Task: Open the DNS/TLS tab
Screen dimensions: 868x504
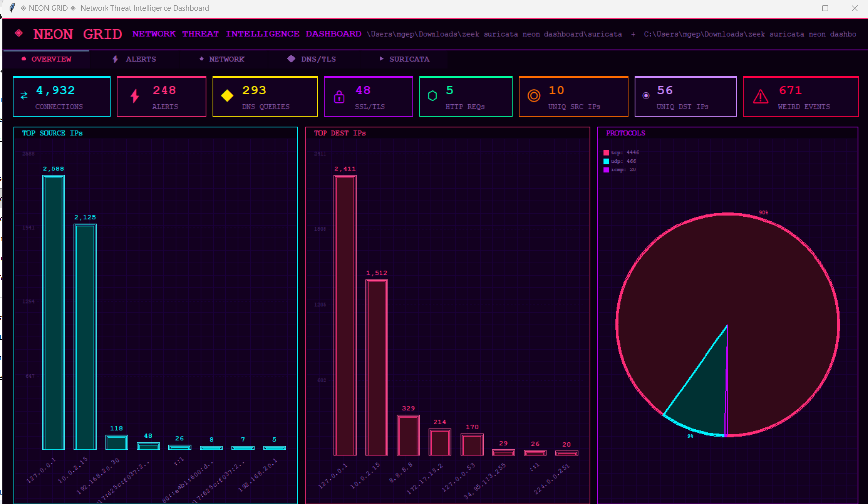Action: (317, 59)
